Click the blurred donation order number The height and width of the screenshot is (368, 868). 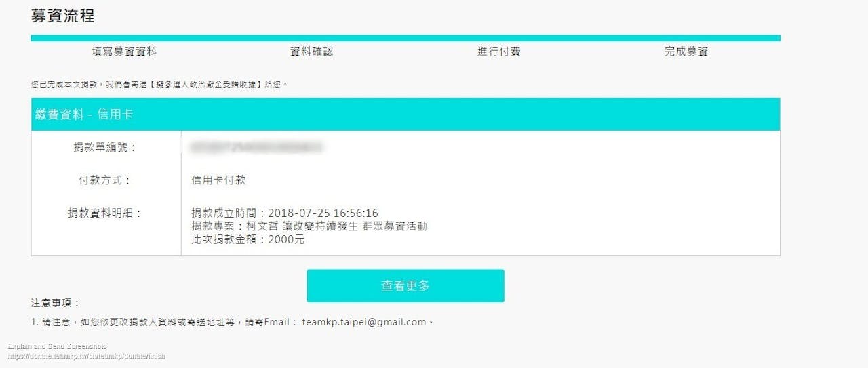point(256,146)
